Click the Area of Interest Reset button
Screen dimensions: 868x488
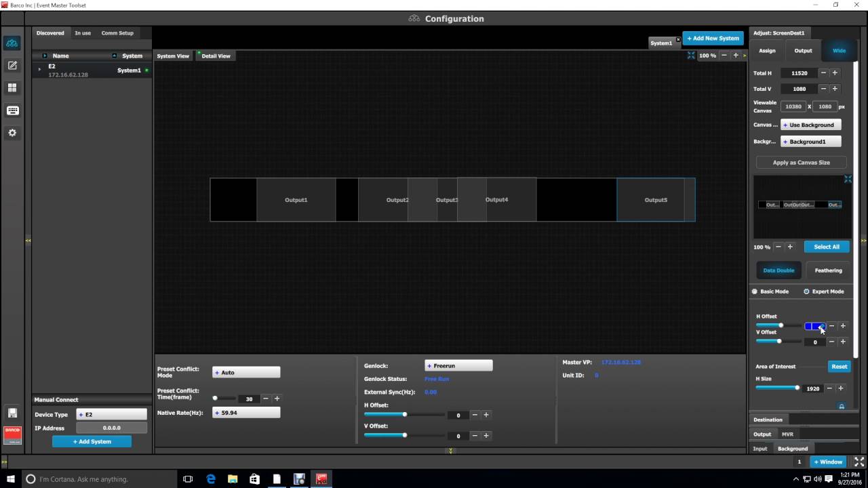[840, 366]
